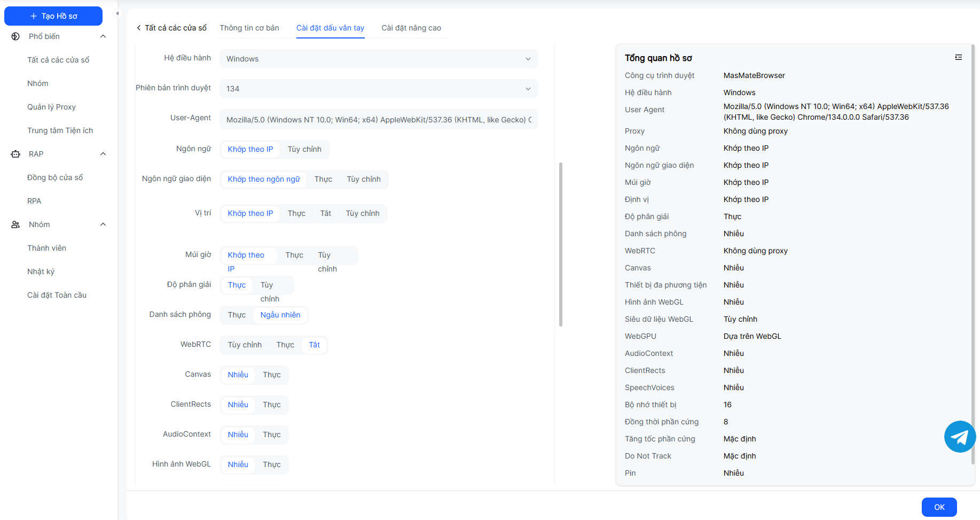This screenshot has height=520, width=980.
Task: Switch to Thông tin cơ bản tab
Action: pyautogui.click(x=249, y=28)
